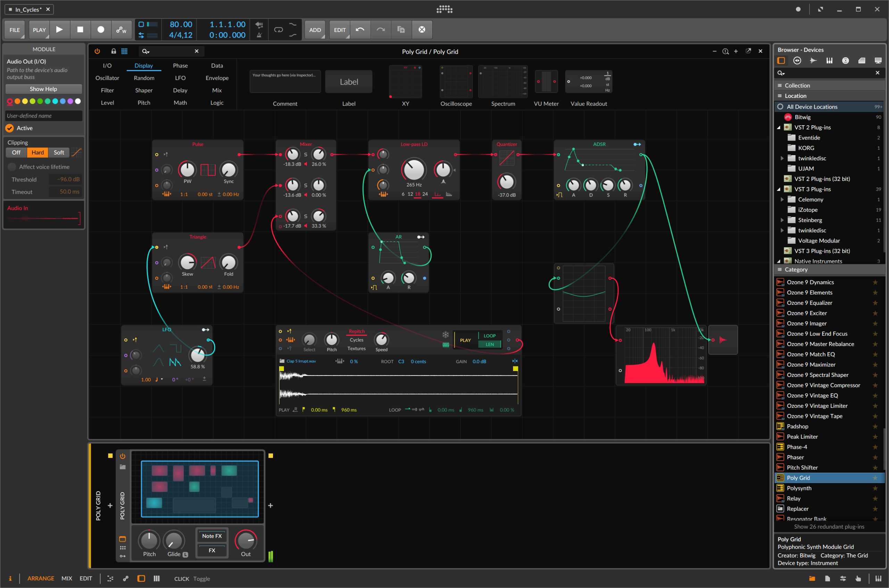
Task: Click ADD button in toolbar
Action: pyautogui.click(x=315, y=30)
